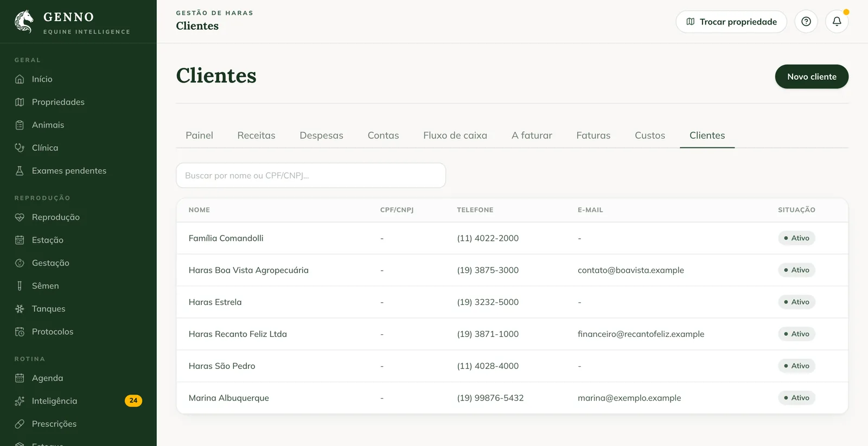
Task: Click the SITUAÇÃO column header
Action: (796, 210)
